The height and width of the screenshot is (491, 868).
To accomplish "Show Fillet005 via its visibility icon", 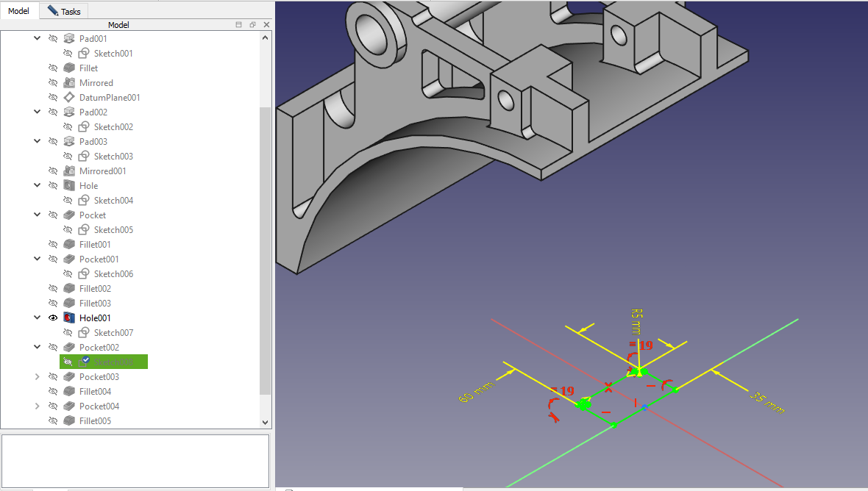I will tap(53, 421).
